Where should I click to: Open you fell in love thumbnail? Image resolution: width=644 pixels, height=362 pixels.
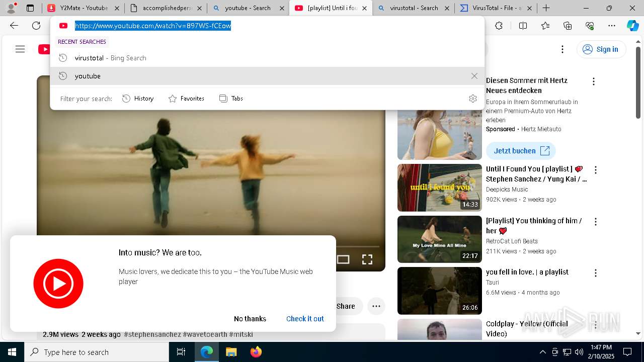pos(439,291)
